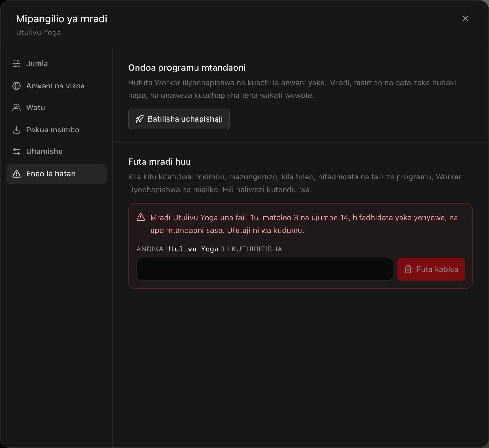Switch to the Anwani na vikoa tab

[x=56, y=86]
